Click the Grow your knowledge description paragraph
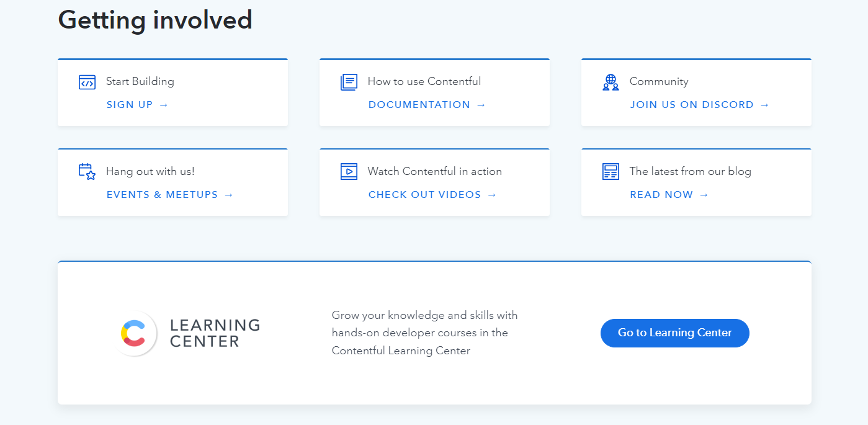 pyautogui.click(x=425, y=333)
